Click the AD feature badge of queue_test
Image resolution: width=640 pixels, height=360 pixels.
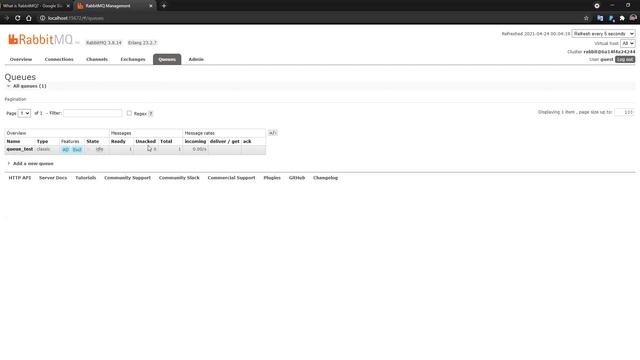[x=65, y=150]
